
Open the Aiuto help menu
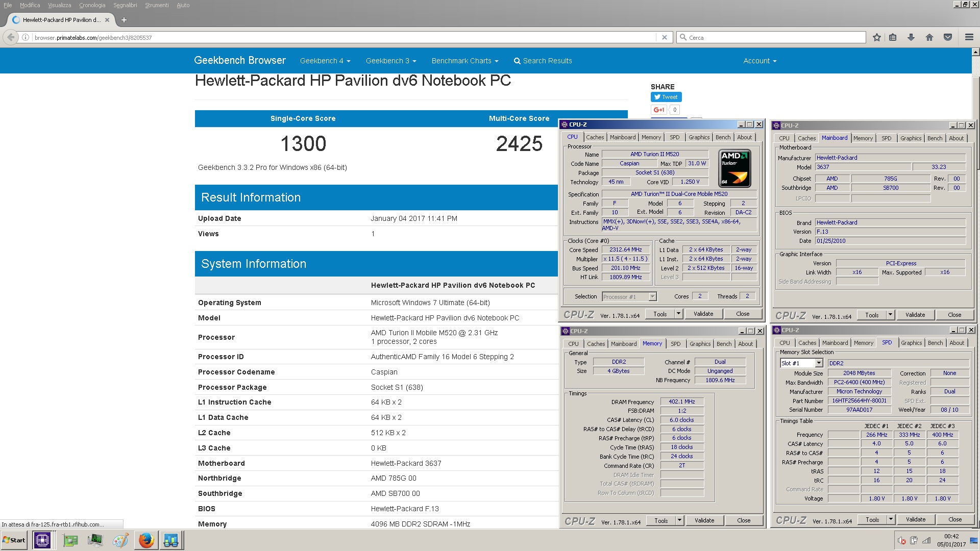click(x=183, y=5)
